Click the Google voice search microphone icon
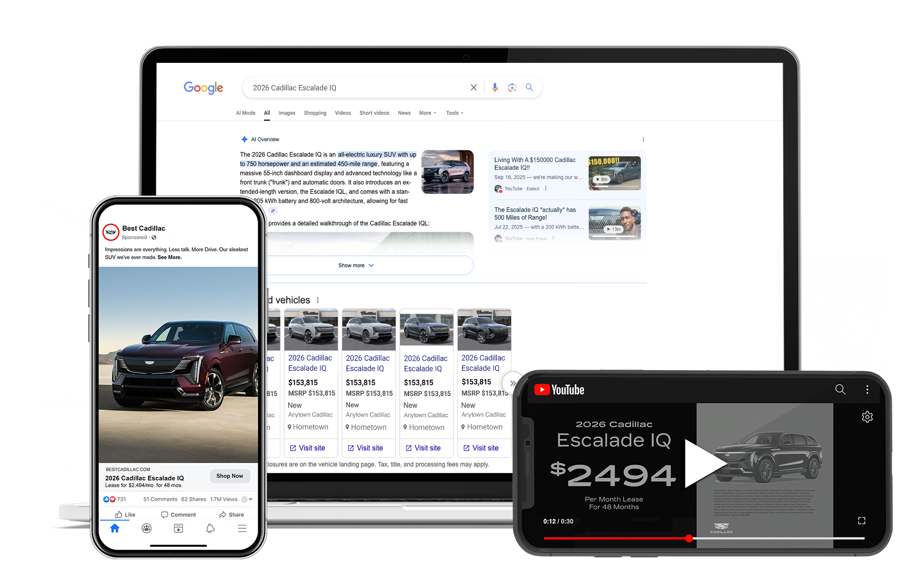Viewport: 924px width, 574px height. pyautogui.click(x=495, y=88)
